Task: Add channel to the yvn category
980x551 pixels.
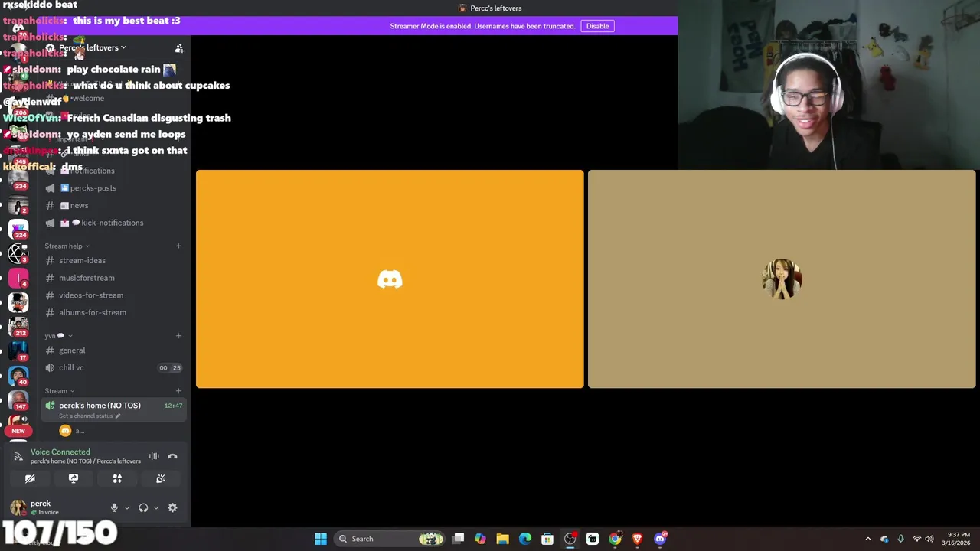Action: point(178,336)
